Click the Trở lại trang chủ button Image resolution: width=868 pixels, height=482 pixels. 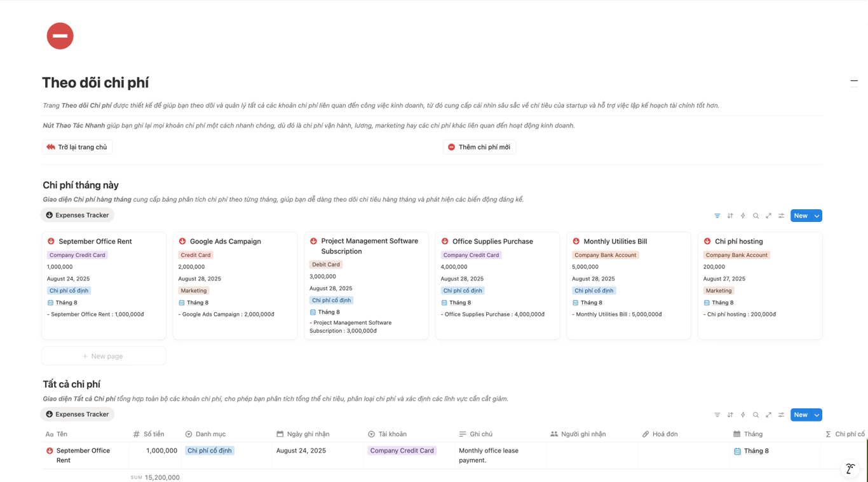[x=78, y=147]
